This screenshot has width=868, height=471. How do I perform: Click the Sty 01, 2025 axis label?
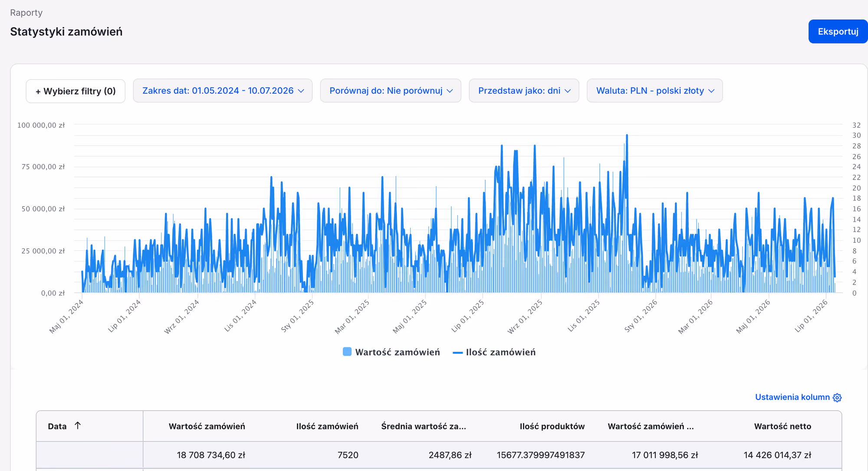tap(297, 316)
